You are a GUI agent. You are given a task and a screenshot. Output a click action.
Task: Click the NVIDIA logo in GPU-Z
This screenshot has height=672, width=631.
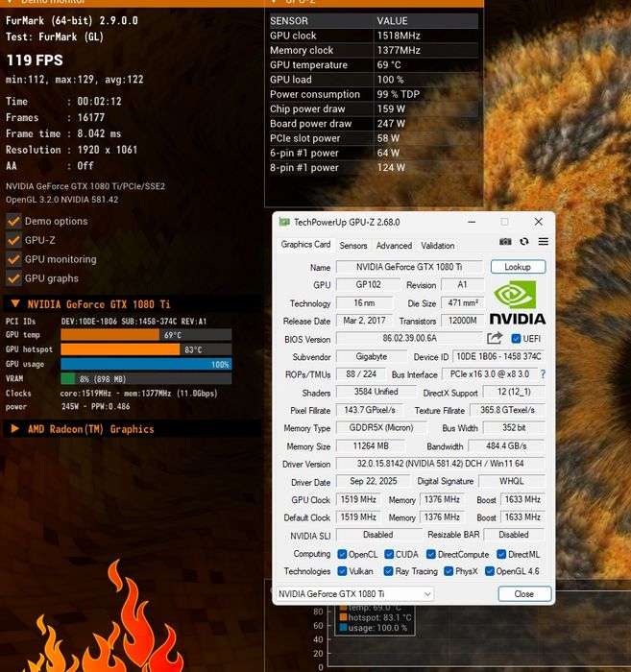[518, 302]
